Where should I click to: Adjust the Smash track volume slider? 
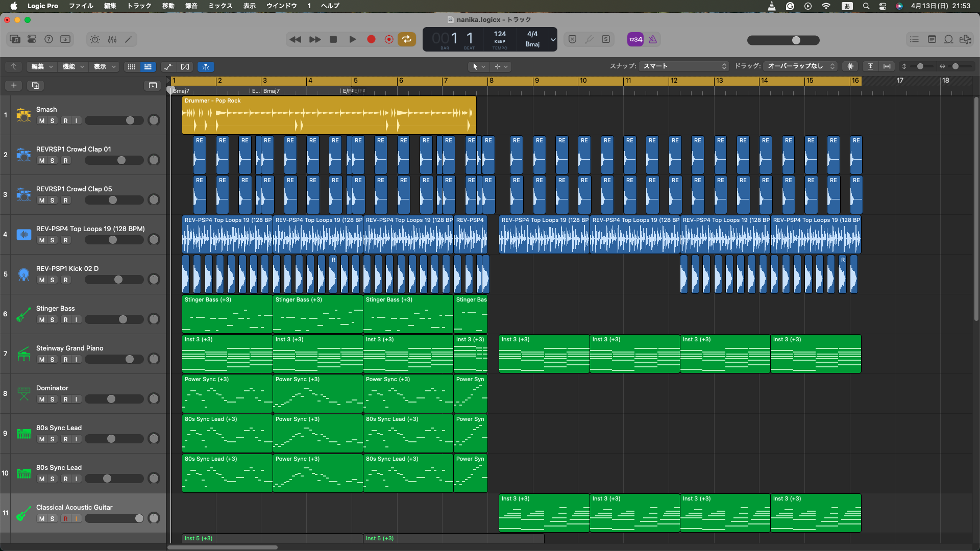[x=114, y=120]
